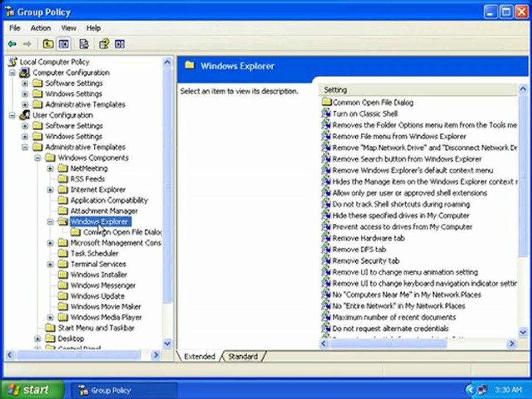Click folder icon of Task Scheduler
Image resolution: width=532 pixels, height=399 pixels.
[63, 253]
